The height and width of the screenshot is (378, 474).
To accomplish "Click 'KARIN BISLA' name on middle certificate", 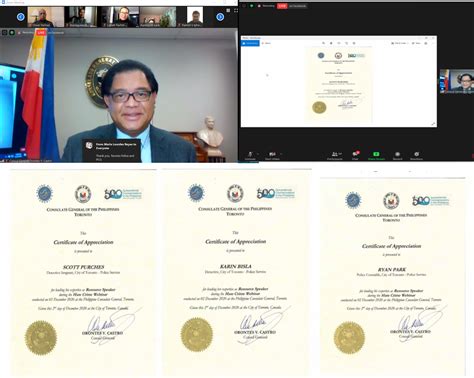I will coord(235,266).
